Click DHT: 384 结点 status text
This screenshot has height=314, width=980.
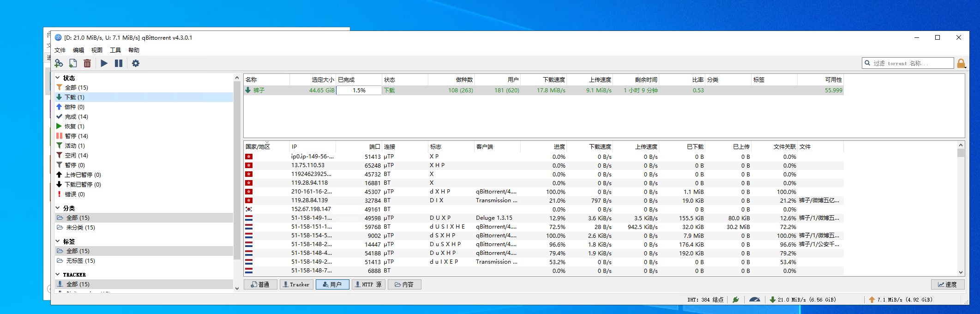[x=705, y=300]
